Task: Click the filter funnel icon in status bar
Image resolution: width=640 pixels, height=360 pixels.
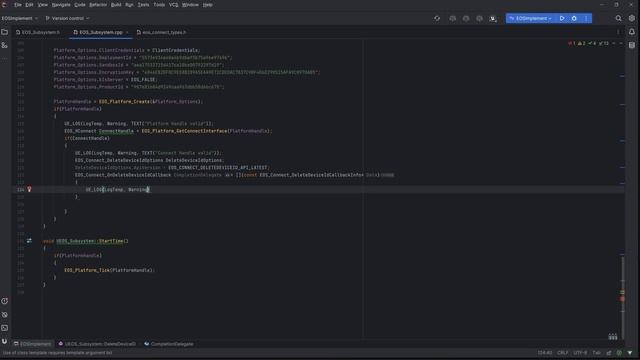Action: tap(630, 353)
